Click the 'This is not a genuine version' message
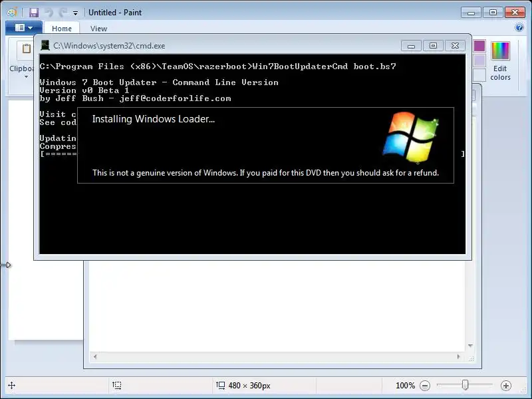Image resolution: width=532 pixels, height=399 pixels. pos(265,173)
